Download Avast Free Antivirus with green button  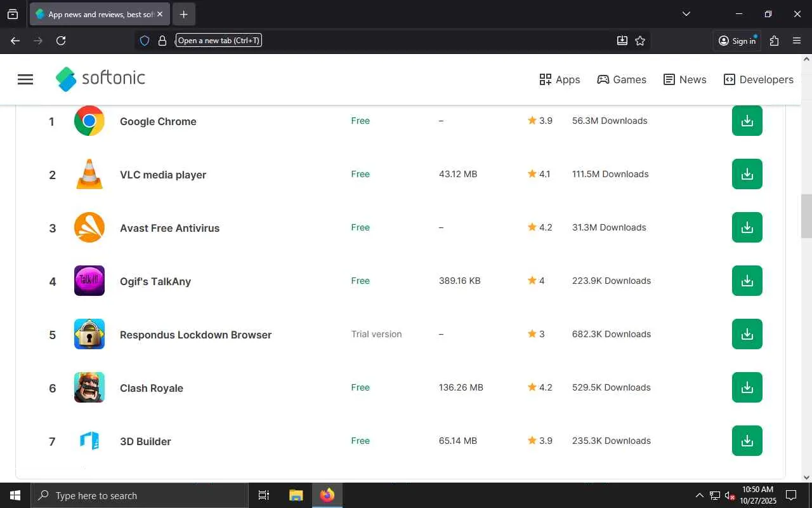point(747,227)
